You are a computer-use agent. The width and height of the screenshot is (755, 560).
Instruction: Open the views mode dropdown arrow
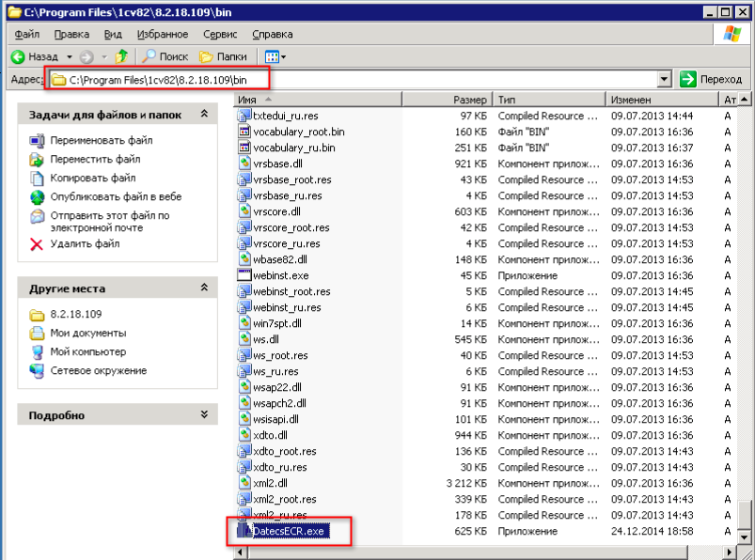pyautogui.click(x=284, y=56)
